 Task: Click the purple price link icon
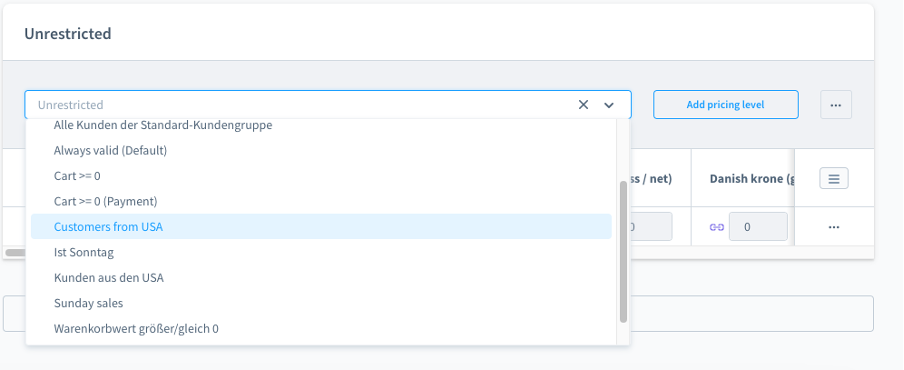click(x=717, y=227)
